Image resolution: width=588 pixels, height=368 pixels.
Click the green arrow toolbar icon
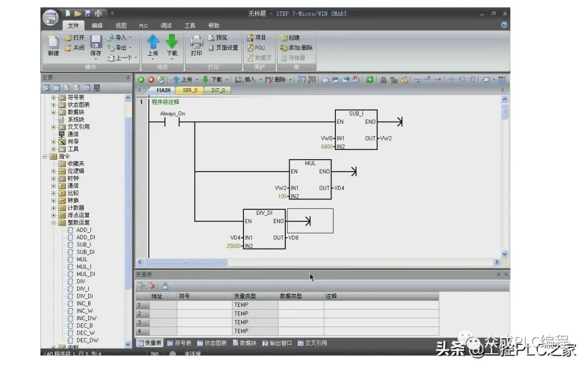coord(370,80)
